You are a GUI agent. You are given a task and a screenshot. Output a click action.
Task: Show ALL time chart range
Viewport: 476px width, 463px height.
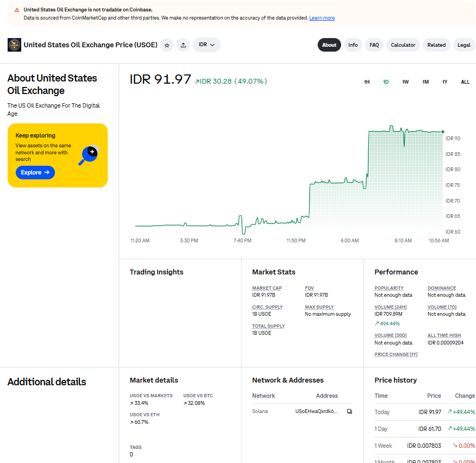tap(465, 82)
